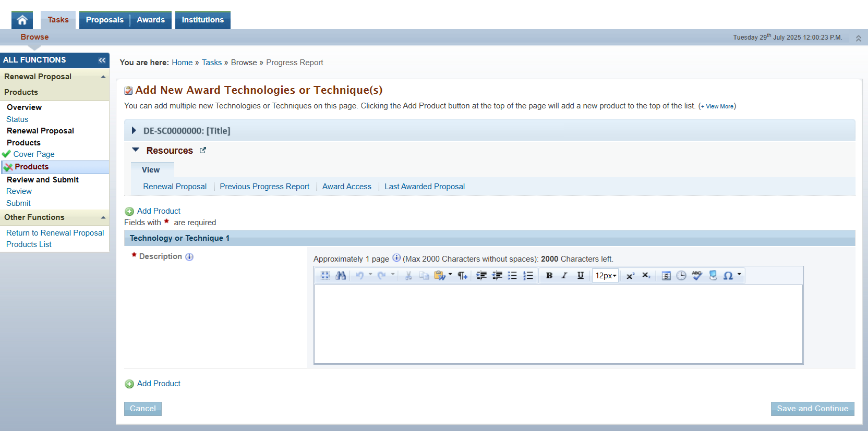Open the Previous Progress Report link
Image resolution: width=868 pixels, height=431 pixels.
[x=264, y=187]
